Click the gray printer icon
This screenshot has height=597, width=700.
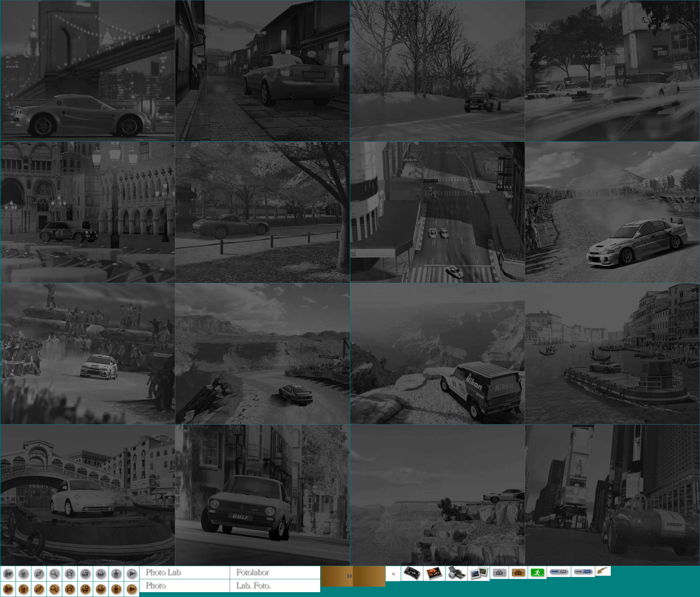point(101,574)
